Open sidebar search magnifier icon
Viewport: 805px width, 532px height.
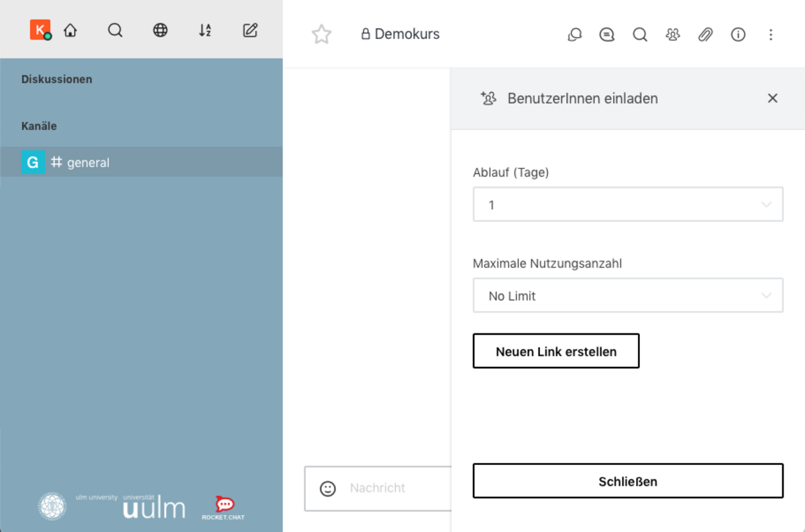pos(115,30)
